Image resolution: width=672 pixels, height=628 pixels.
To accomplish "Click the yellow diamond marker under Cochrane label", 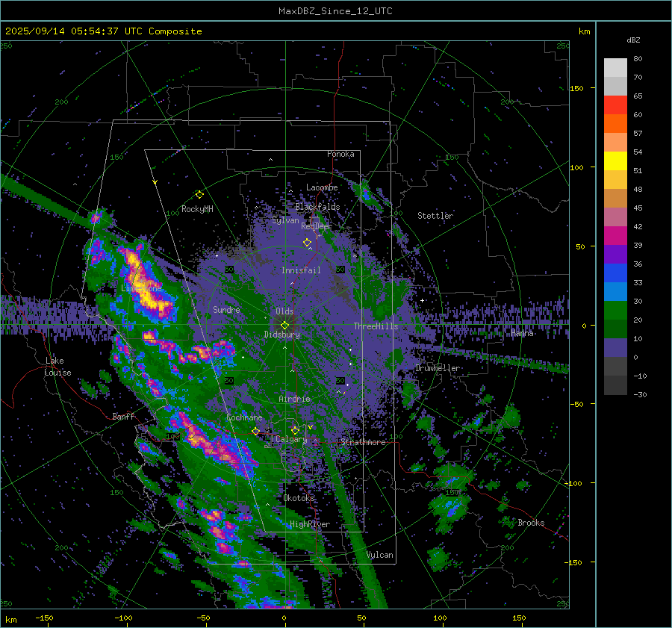I will click(x=255, y=432).
